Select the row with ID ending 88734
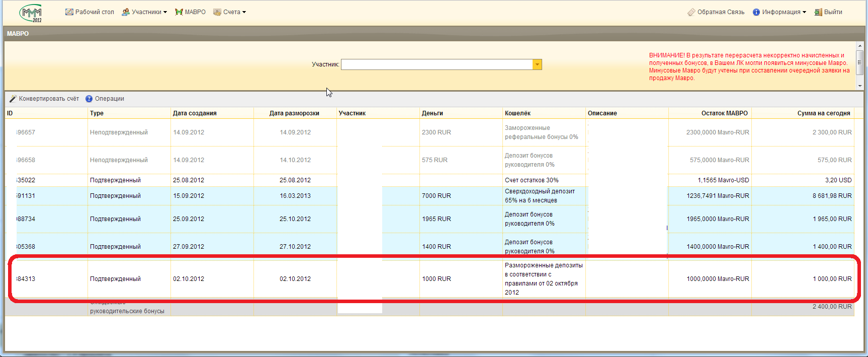This screenshot has width=868, height=357. 429,219
